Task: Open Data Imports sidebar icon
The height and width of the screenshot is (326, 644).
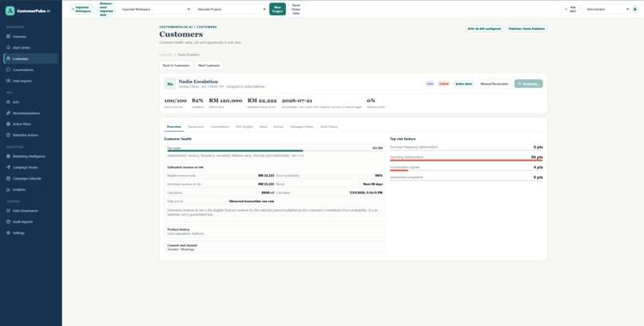Action: [x=8, y=81]
